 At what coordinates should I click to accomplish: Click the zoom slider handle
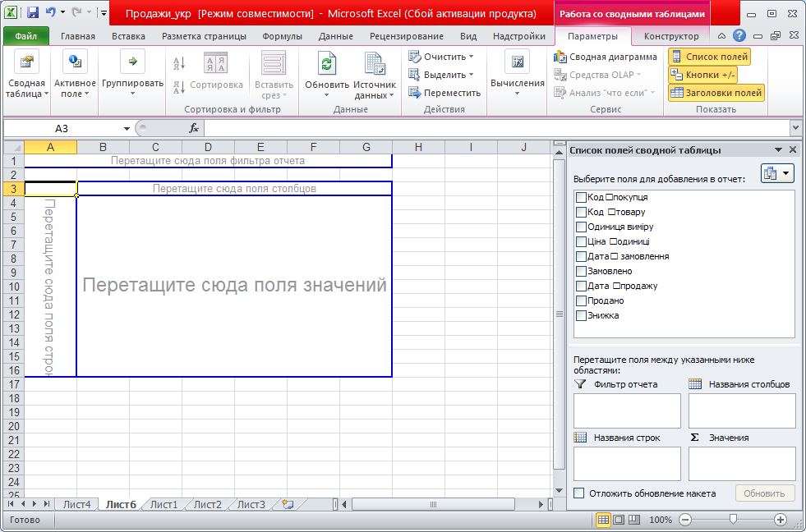(x=733, y=520)
